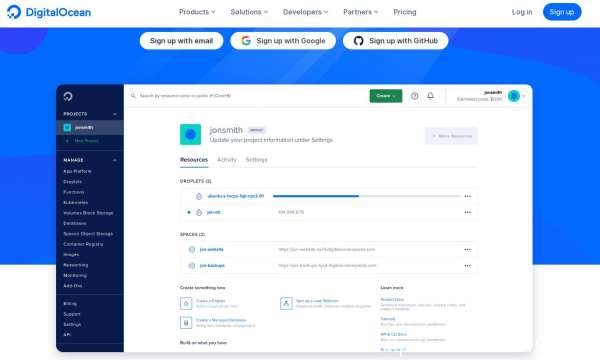Switch to the Settings tab
Viewport: 600px width, 360px height.
click(x=256, y=160)
